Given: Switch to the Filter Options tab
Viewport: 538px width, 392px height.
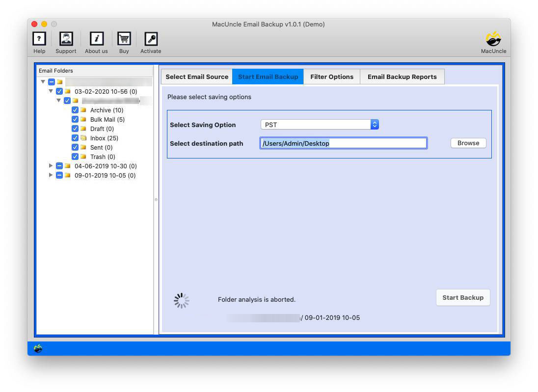Looking at the screenshot, I should (x=332, y=77).
